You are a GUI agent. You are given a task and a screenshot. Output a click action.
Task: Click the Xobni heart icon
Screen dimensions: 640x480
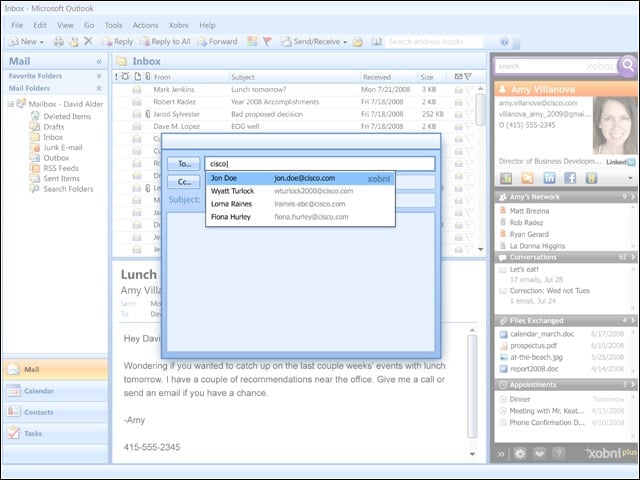[540, 453]
